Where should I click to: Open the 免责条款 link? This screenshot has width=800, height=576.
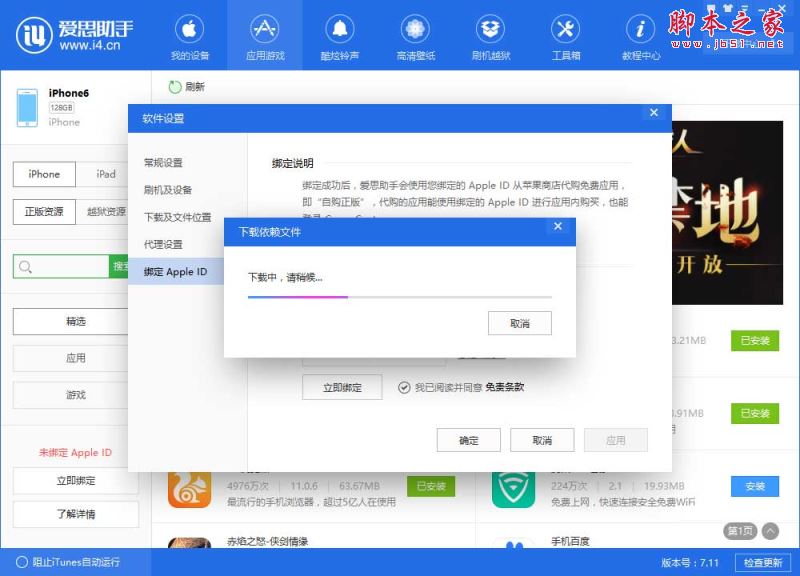tap(505, 387)
